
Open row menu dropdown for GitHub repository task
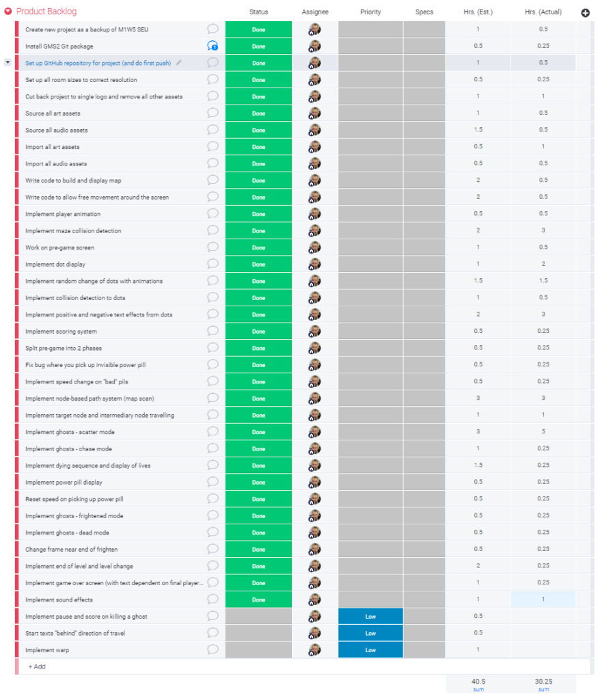tap(8, 62)
